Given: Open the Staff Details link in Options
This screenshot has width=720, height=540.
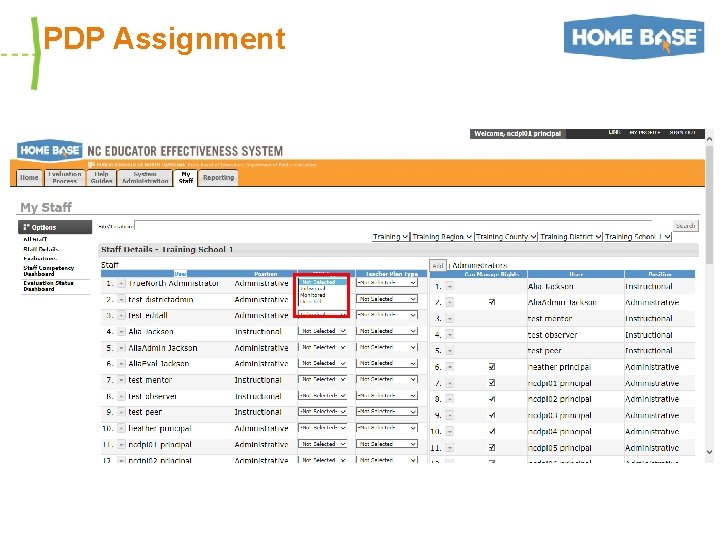Looking at the screenshot, I should click(x=41, y=249).
